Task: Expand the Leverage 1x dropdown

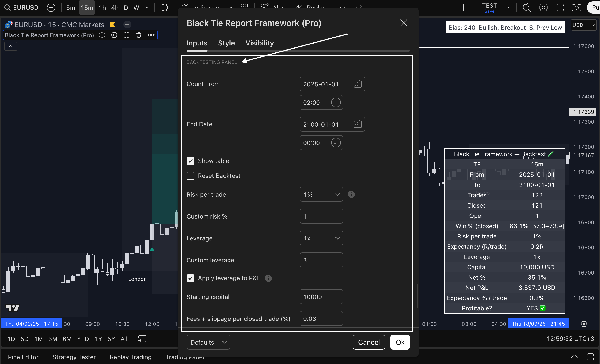Action: pos(321,238)
